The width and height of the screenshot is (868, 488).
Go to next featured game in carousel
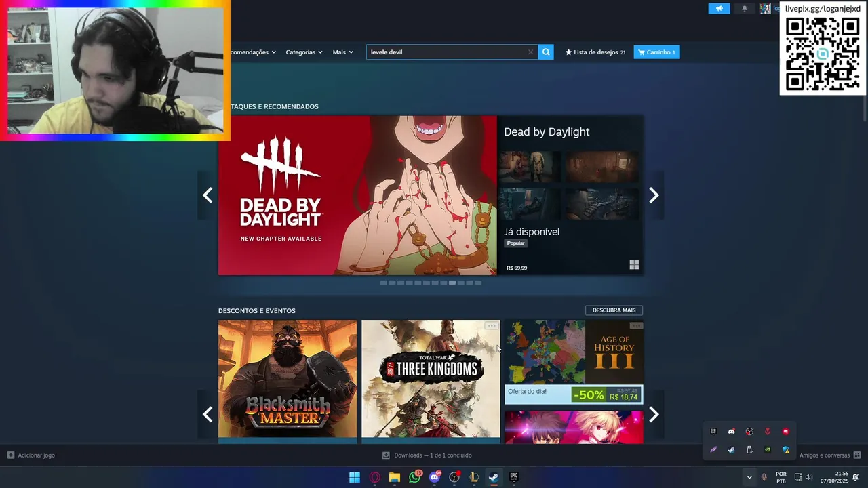[x=654, y=195]
